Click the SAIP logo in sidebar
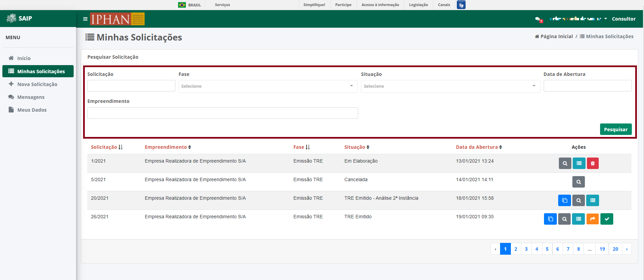The image size is (644, 280). [x=19, y=18]
